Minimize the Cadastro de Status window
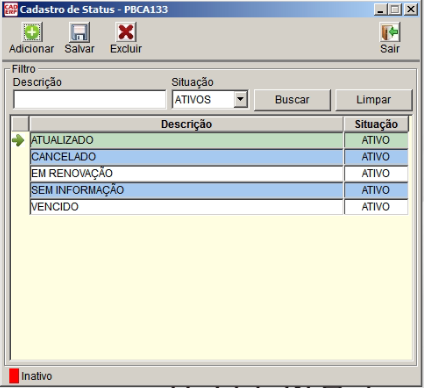The width and height of the screenshot is (424, 388). (380, 9)
